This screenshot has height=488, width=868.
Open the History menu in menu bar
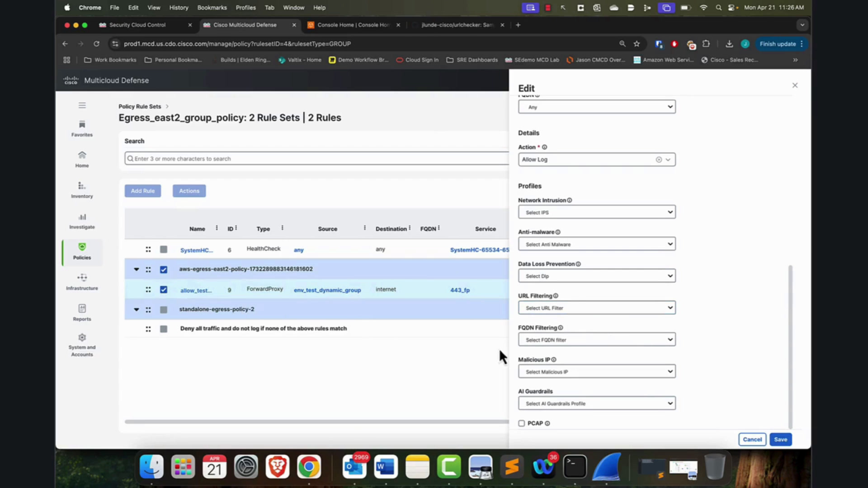click(179, 7)
